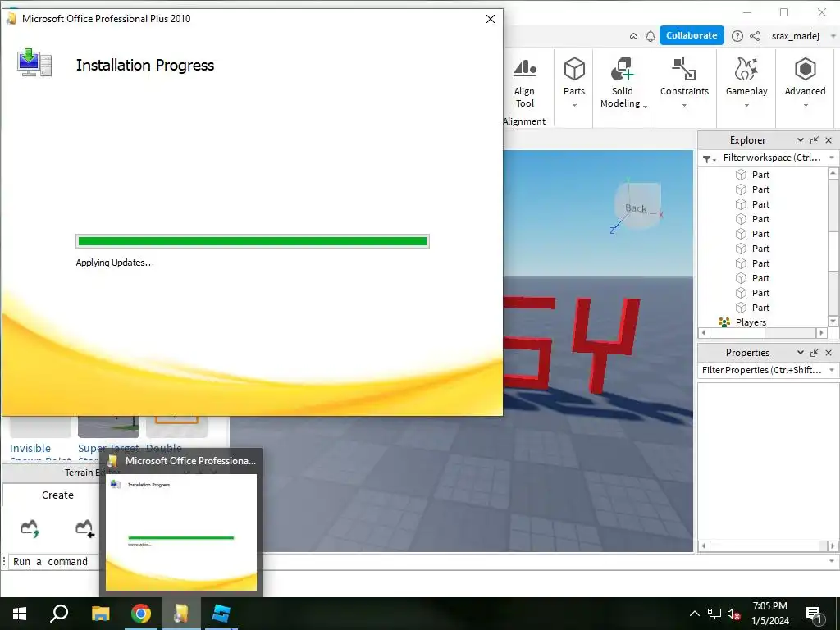
Task: Open File Explorer from taskbar
Action: (100, 614)
